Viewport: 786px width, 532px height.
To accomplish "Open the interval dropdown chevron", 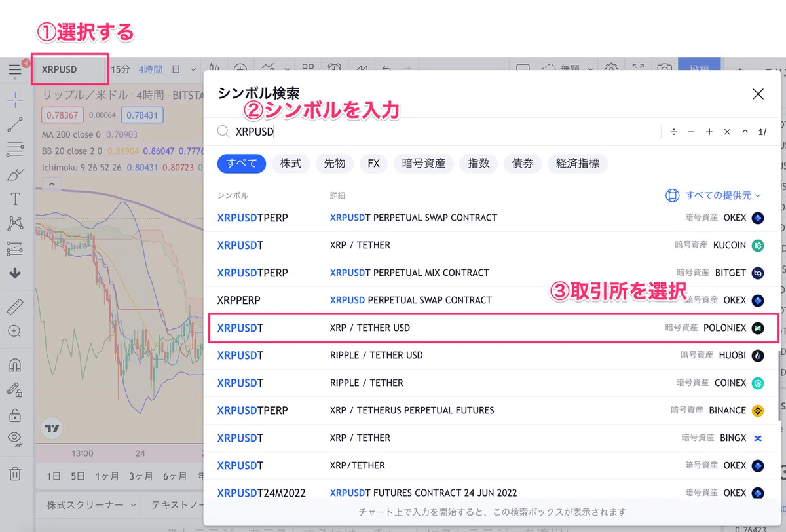I will point(193,69).
